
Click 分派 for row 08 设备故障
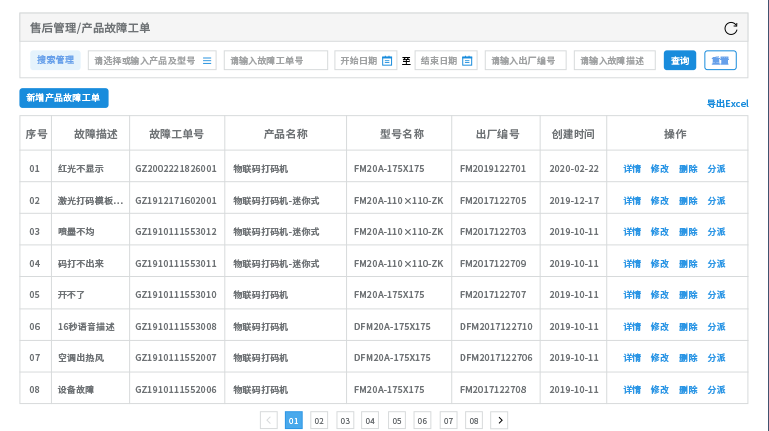click(716, 389)
